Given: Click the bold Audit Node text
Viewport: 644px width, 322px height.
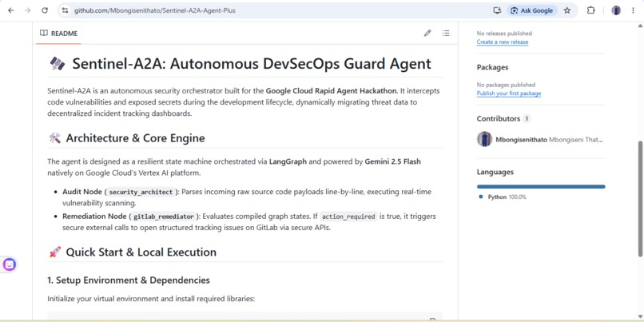Looking at the screenshot, I should tap(81, 192).
